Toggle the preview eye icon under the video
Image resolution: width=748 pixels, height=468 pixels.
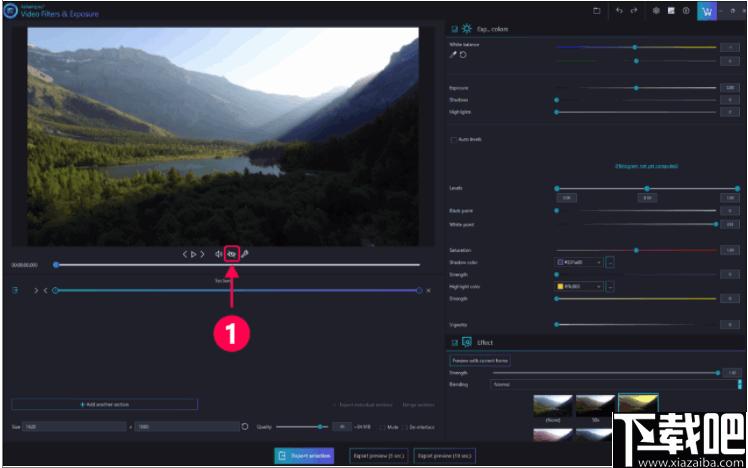point(232,254)
